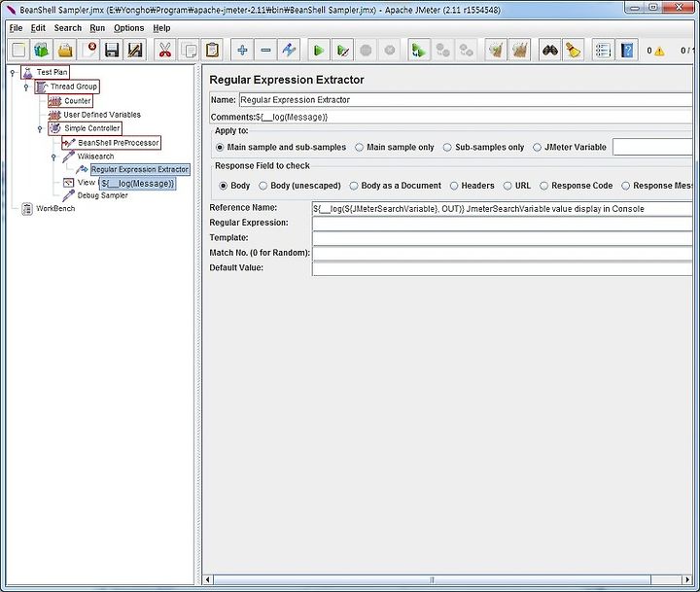Select Headers radio option
Screen dimensions: 700x592
tap(454, 186)
